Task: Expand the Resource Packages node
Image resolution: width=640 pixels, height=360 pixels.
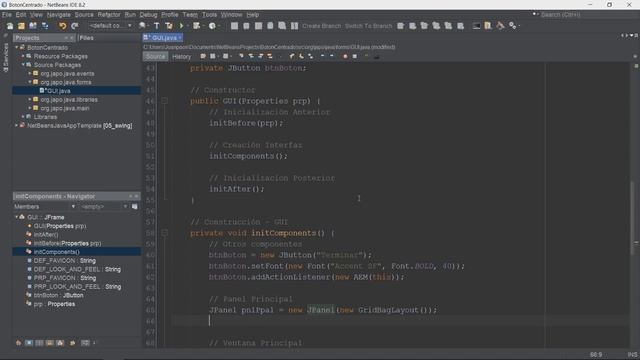Action: point(23,56)
